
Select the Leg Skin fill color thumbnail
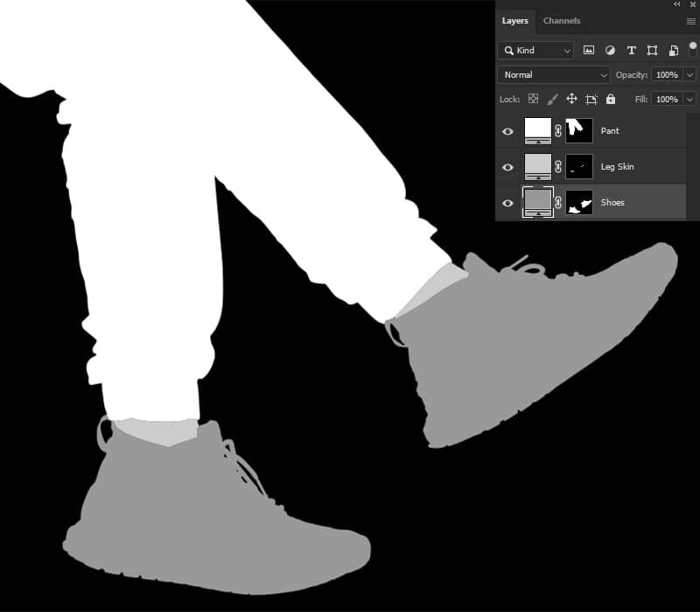pyautogui.click(x=538, y=167)
